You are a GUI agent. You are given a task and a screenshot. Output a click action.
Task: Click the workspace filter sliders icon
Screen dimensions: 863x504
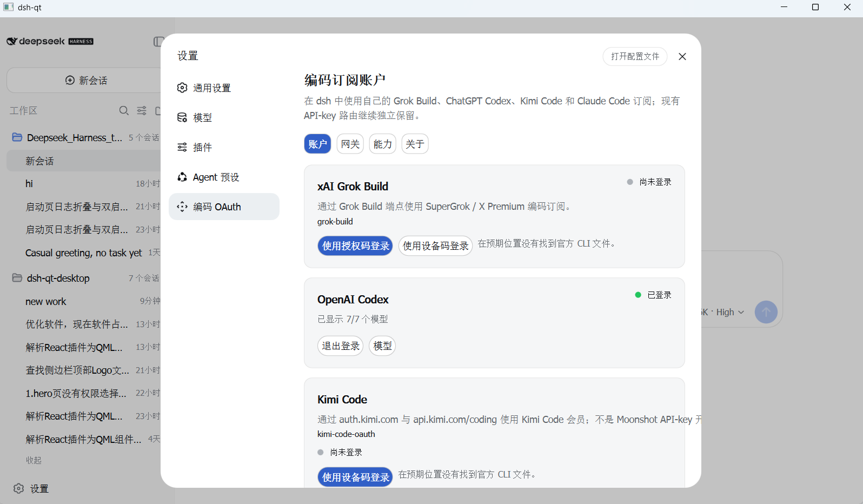(142, 110)
